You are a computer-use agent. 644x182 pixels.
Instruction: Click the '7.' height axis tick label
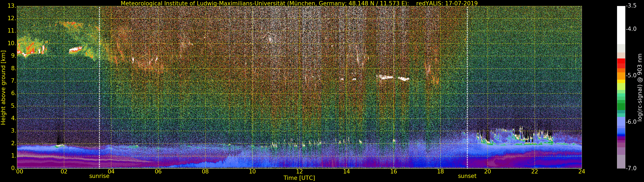point(13,81)
